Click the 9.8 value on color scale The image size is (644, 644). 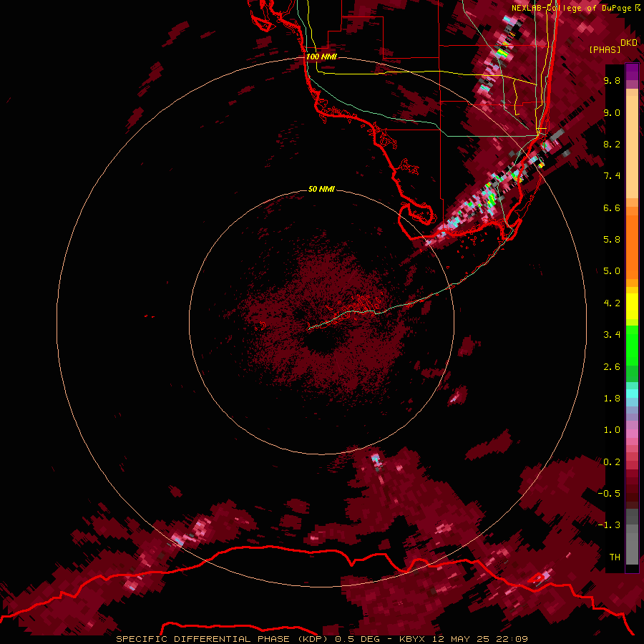click(612, 80)
